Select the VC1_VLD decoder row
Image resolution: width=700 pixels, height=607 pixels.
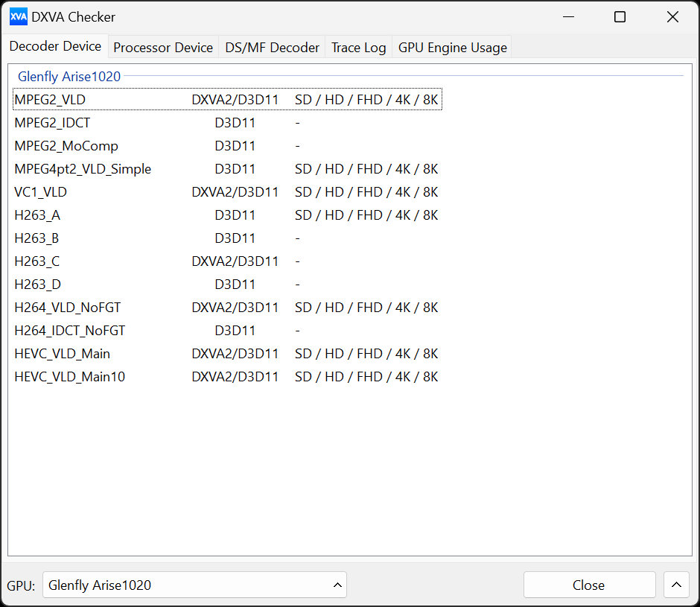click(x=41, y=192)
